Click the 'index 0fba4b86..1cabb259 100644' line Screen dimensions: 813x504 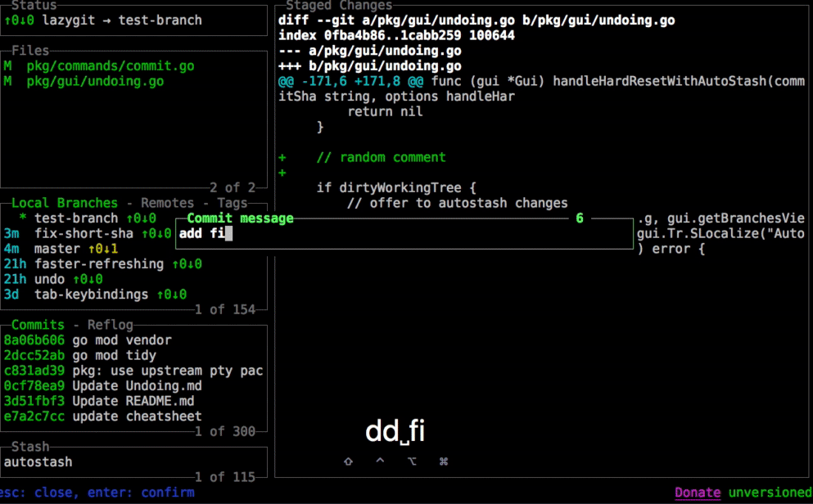click(396, 36)
